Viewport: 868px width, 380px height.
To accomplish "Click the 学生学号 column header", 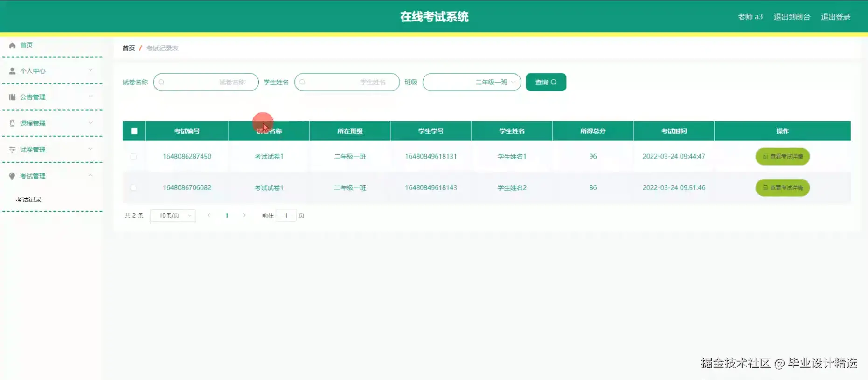I will click(431, 131).
